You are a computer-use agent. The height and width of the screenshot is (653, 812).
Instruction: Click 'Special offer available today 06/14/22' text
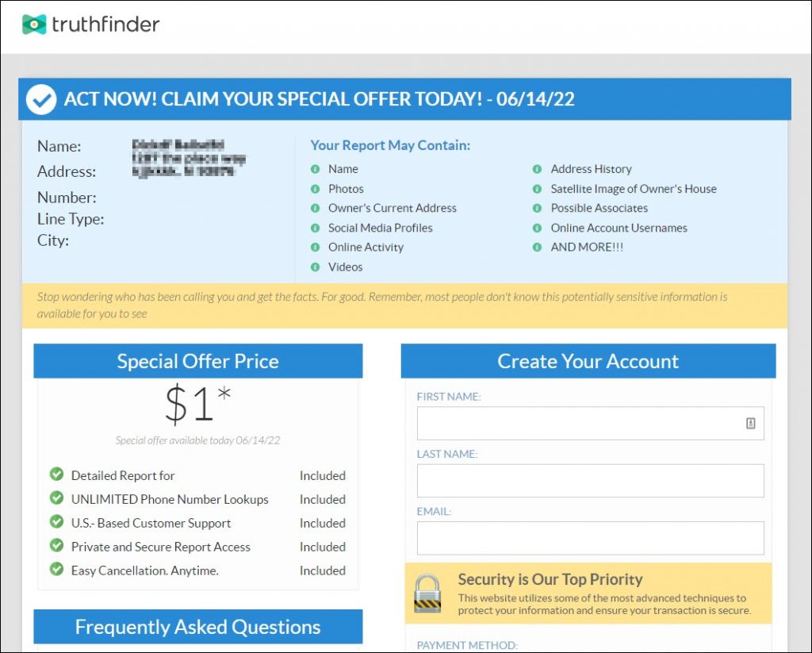click(x=197, y=440)
